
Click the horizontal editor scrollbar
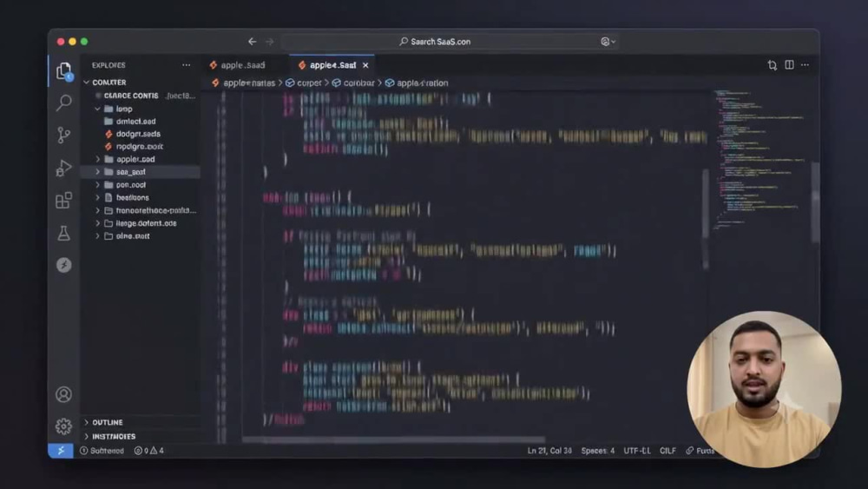click(x=393, y=440)
